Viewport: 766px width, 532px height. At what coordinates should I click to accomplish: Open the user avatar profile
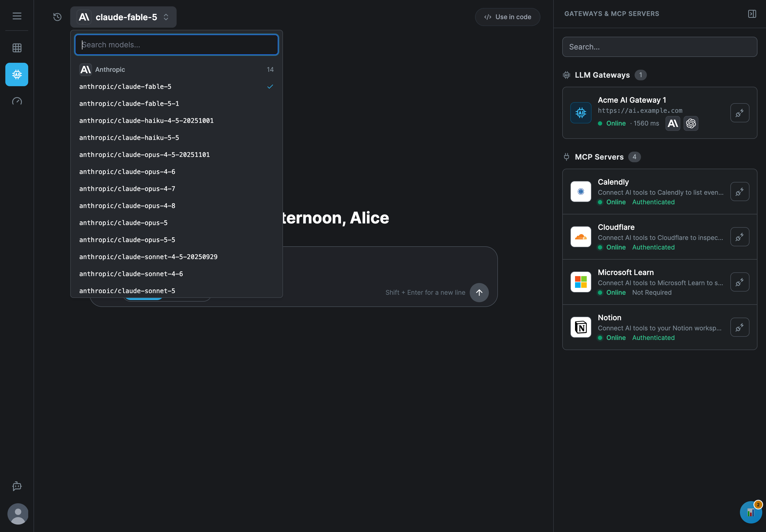point(18,514)
